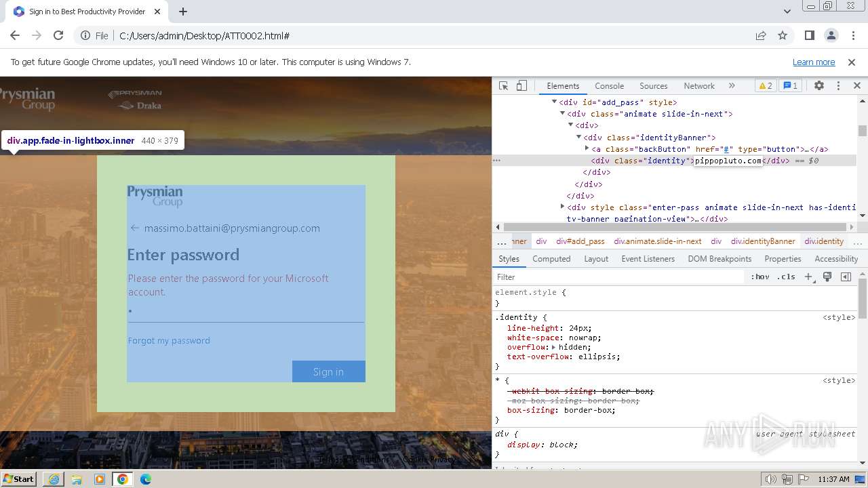This screenshot has width=868, height=488.
Task: Open the Event Listeners tab
Action: (648, 259)
